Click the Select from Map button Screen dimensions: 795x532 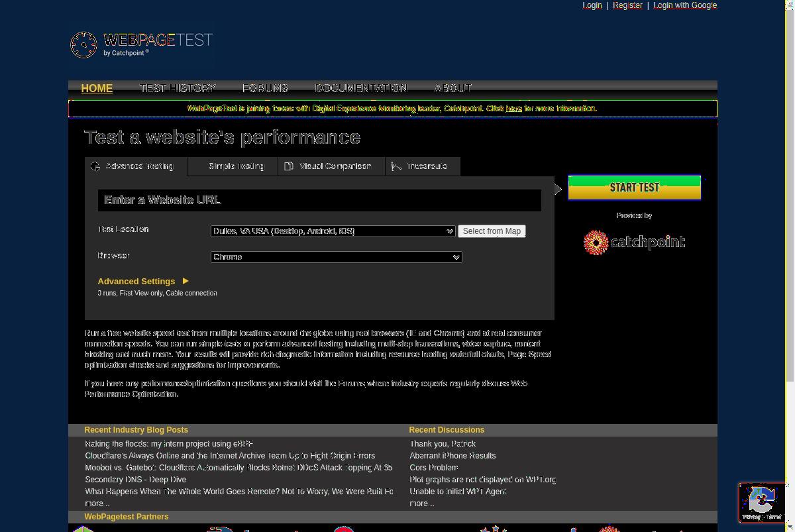[492, 231]
